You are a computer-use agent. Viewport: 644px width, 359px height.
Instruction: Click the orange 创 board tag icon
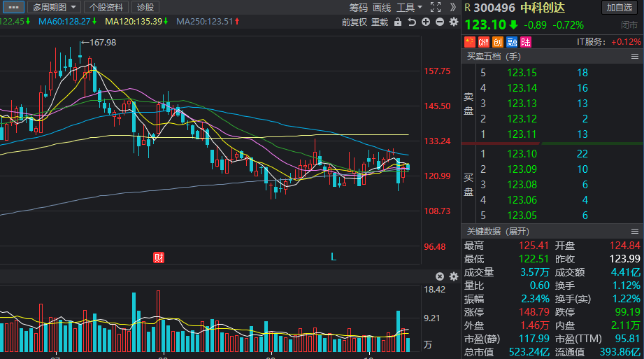(498, 42)
